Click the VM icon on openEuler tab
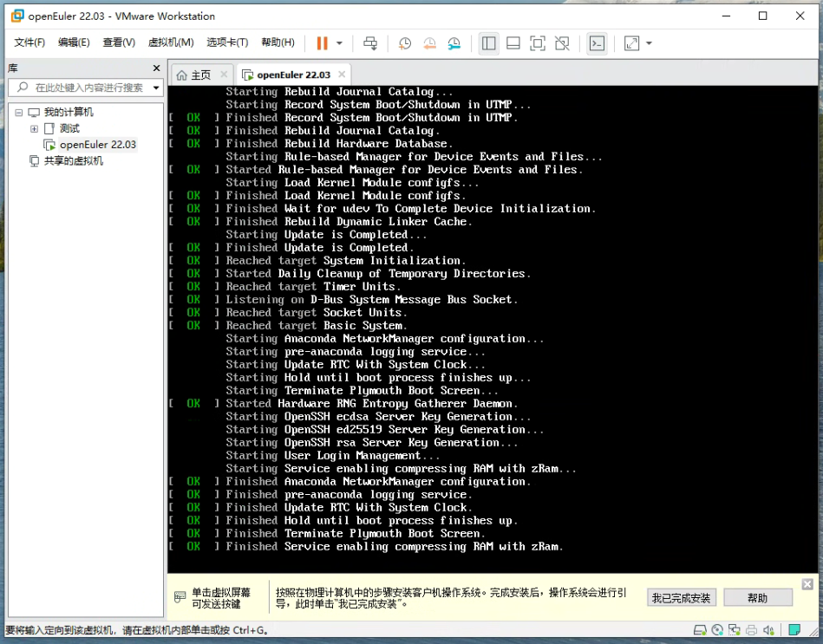The width and height of the screenshot is (823, 644). click(248, 75)
